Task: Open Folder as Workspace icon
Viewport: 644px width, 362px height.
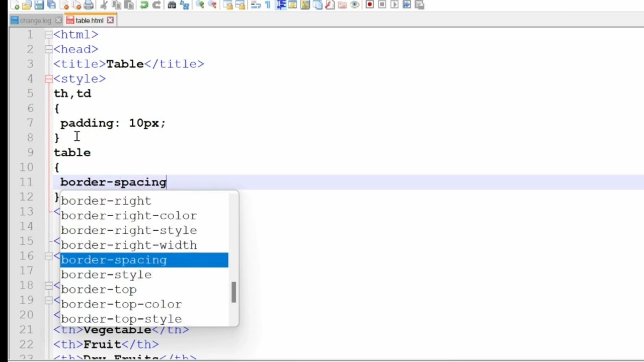Action: (x=342, y=5)
